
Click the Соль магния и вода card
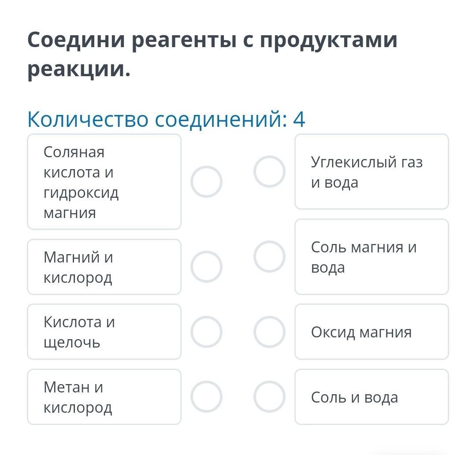point(372,257)
